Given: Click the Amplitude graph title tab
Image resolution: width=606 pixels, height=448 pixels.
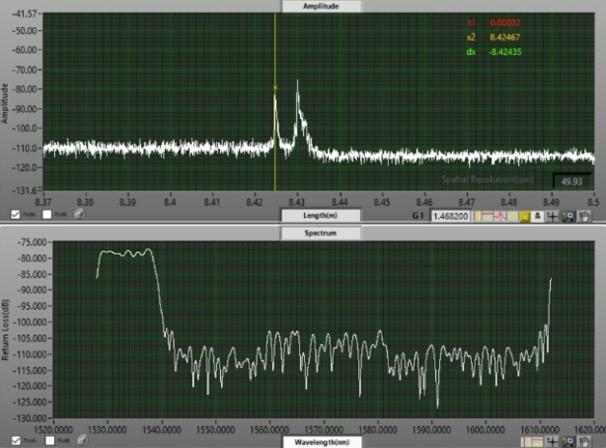Looking at the screenshot, I should [320, 6].
